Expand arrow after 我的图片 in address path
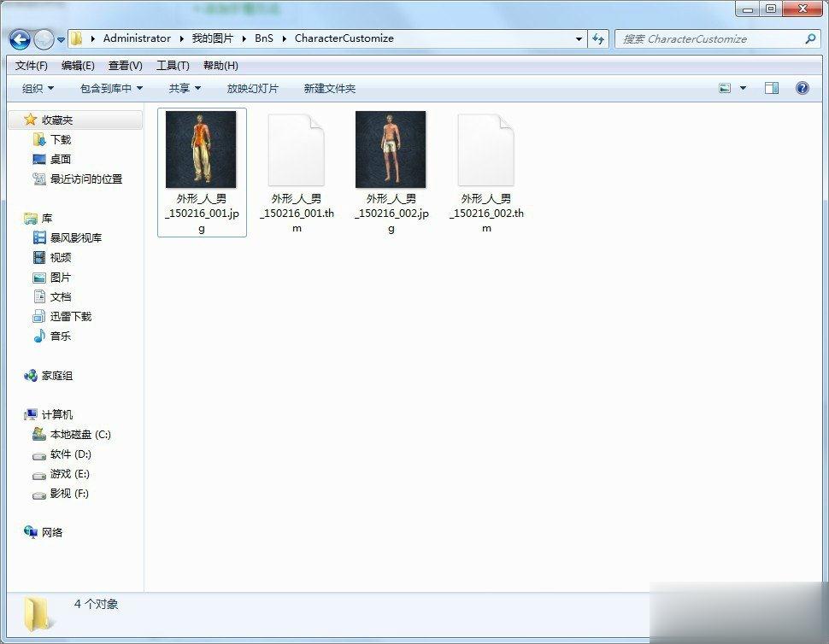Viewport: 829px width, 644px height. [244, 38]
